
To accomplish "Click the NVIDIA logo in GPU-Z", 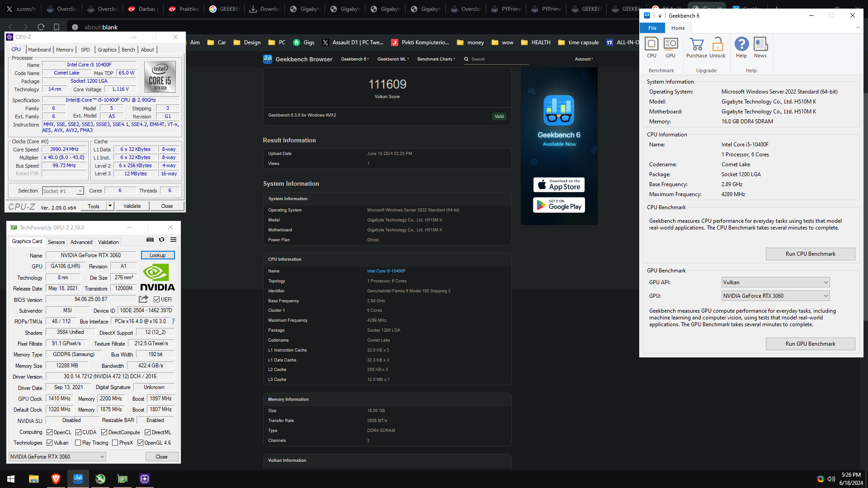I will click(157, 277).
